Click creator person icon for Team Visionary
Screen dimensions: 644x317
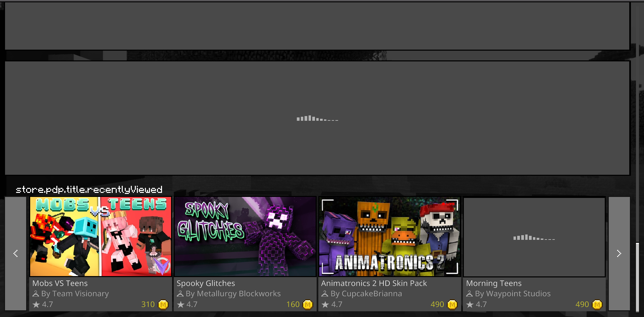click(x=36, y=294)
